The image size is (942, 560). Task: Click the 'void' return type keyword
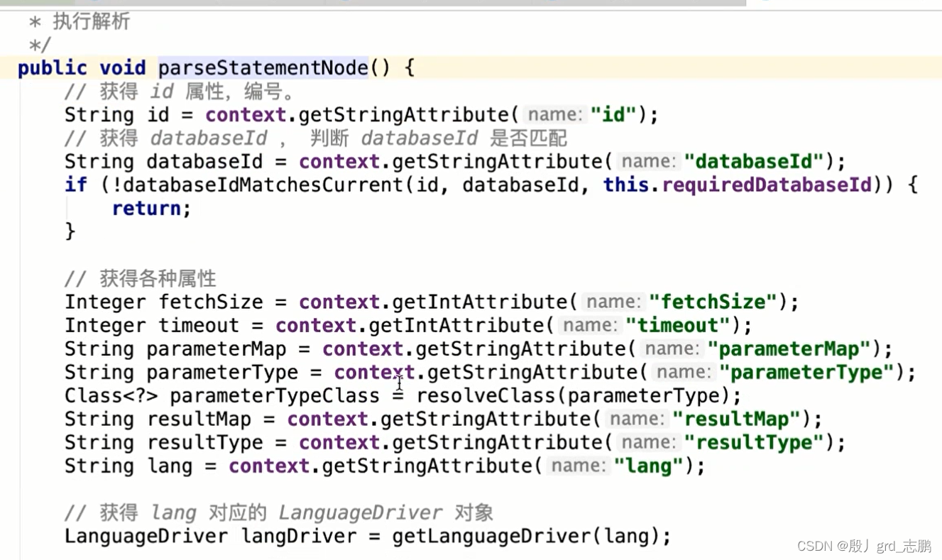click(x=122, y=68)
